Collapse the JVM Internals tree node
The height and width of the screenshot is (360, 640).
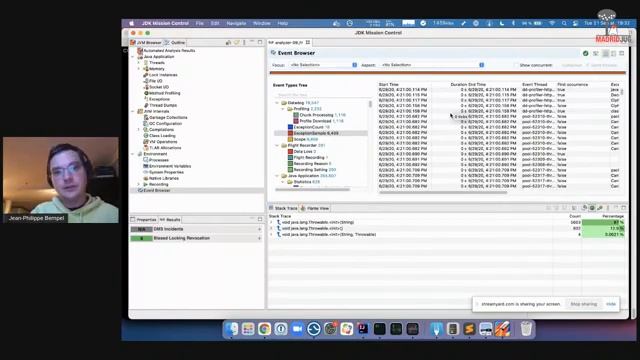(x=133, y=111)
